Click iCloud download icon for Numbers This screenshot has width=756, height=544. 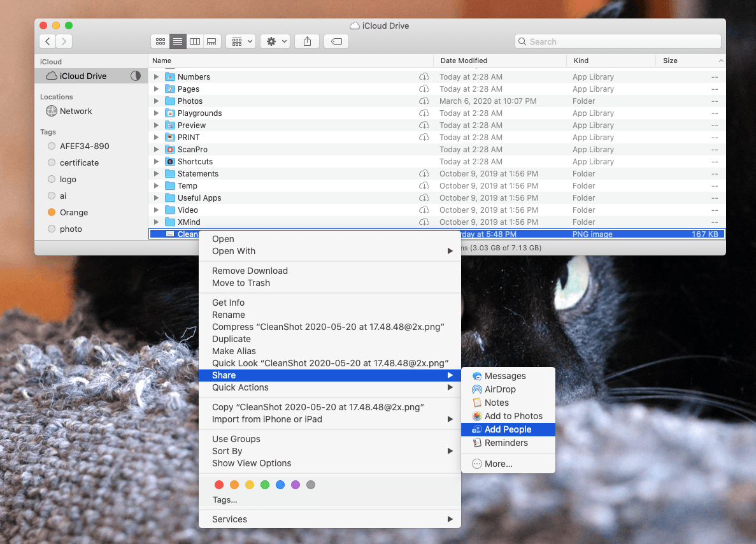pyautogui.click(x=424, y=77)
